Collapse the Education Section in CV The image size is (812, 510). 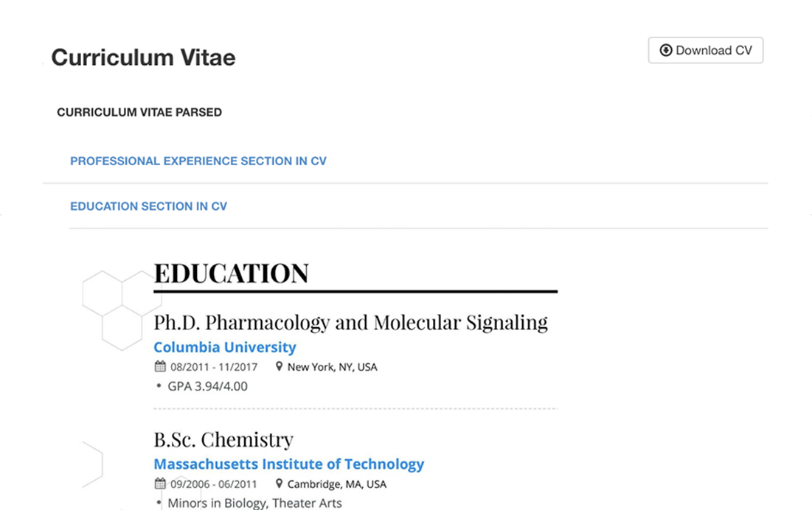coord(148,206)
